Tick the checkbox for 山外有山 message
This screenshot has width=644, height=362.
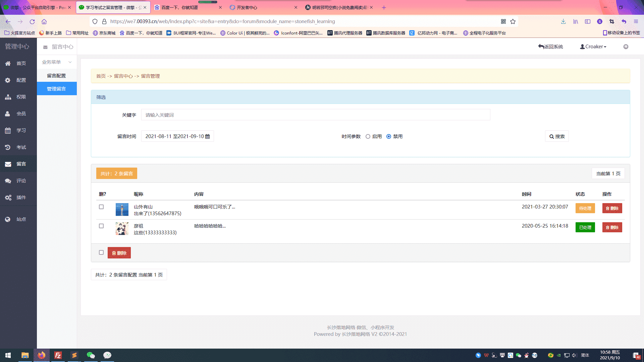(x=101, y=207)
